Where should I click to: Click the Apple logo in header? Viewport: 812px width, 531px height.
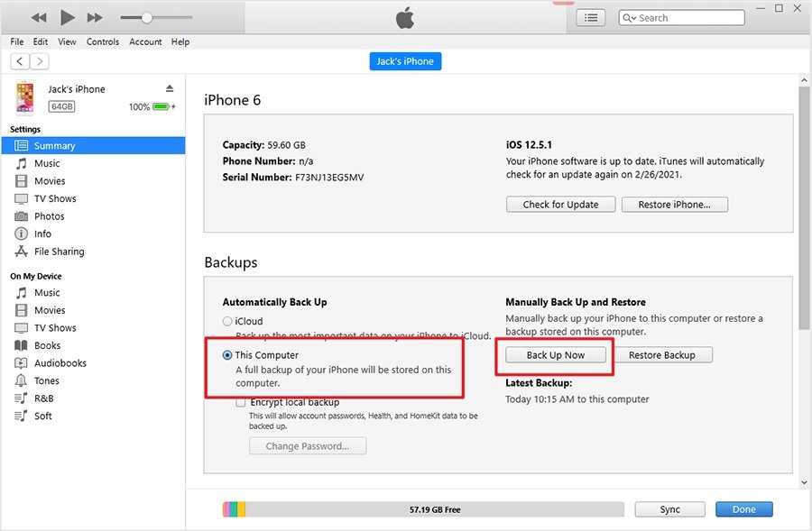(x=405, y=18)
